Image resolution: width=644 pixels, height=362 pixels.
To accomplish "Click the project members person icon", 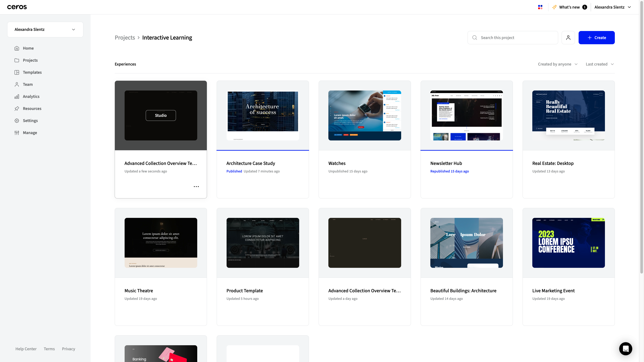I will coord(568,38).
